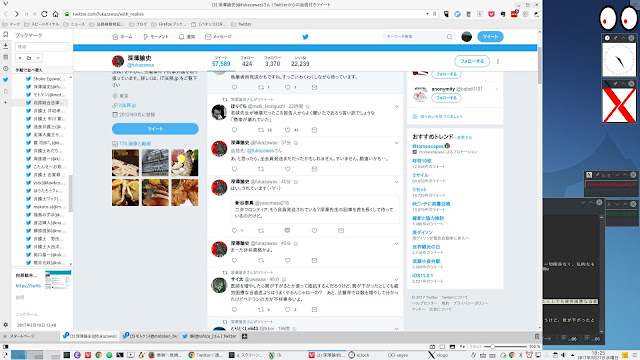Toggle image loading in status bar

point(452,347)
